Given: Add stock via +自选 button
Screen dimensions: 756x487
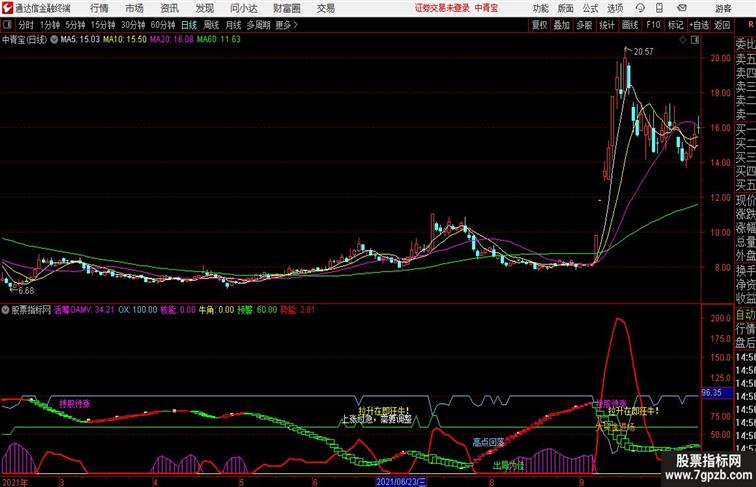Looking at the screenshot, I should [699, 25].
